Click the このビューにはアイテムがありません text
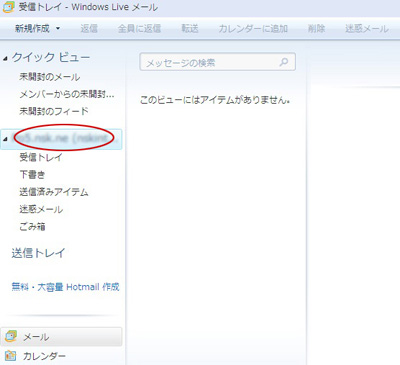 click(x=215, y=100)
